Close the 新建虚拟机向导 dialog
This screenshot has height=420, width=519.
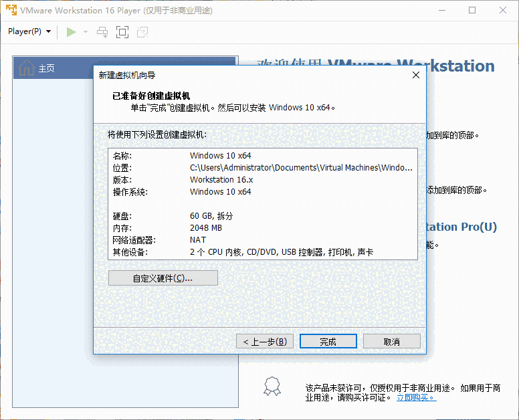[416, 75]
